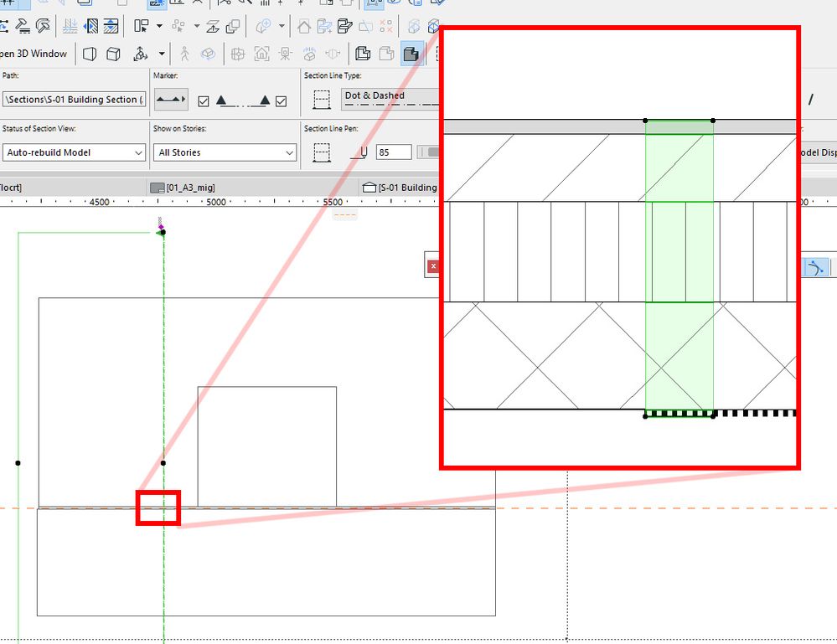Switch to the [S-01 Building tab
Screen dimensions: 837x644
(400, 188)
